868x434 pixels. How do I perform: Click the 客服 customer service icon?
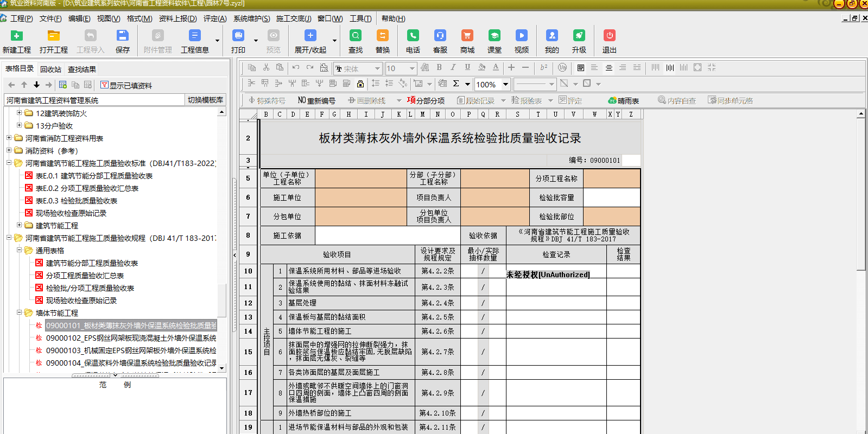pyautogui.click(x=440, y=36)
